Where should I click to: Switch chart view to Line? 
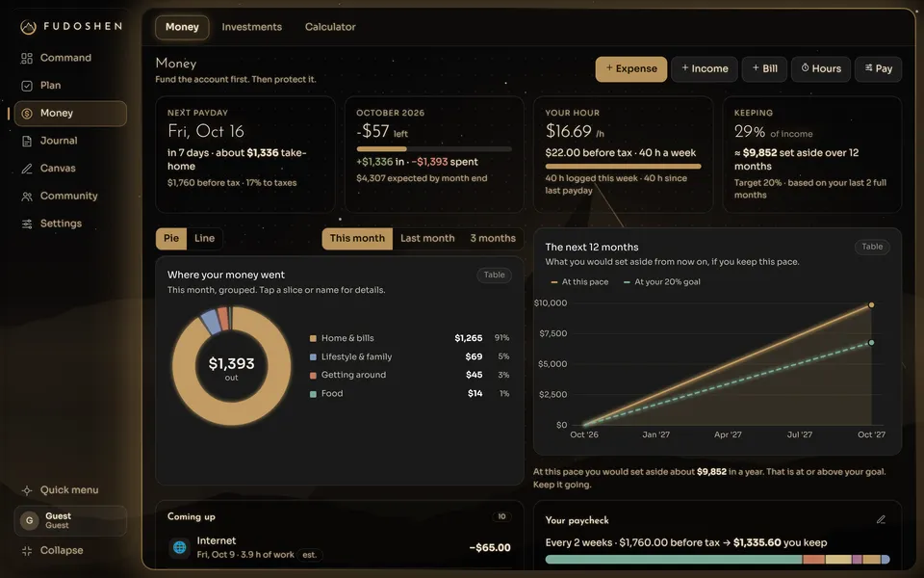(204, 238)
